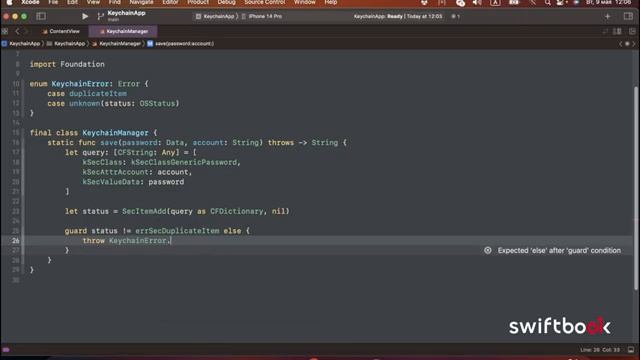640x360 pixels.
Task: Open related items grid icon
Action: [x=5, y=31]
